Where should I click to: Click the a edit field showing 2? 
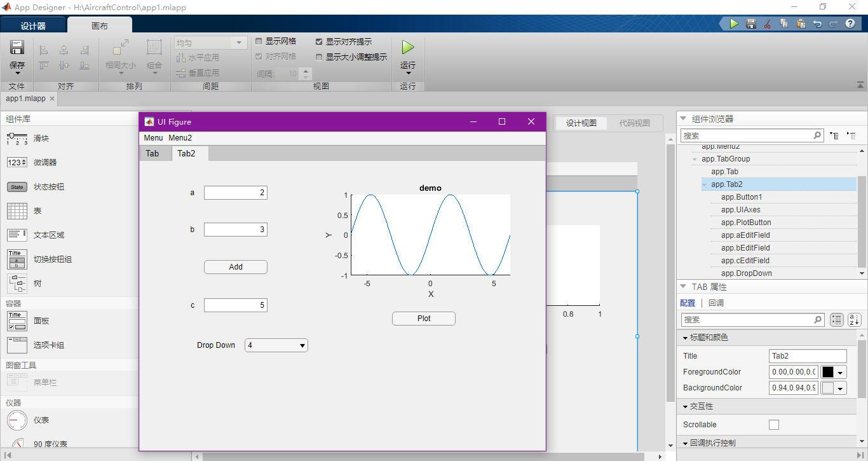236,193
